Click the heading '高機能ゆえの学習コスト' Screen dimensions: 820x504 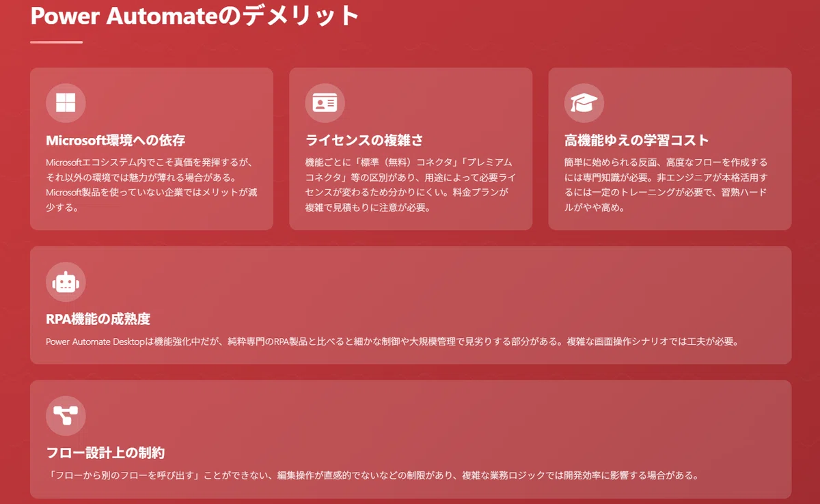click(637, 140)
